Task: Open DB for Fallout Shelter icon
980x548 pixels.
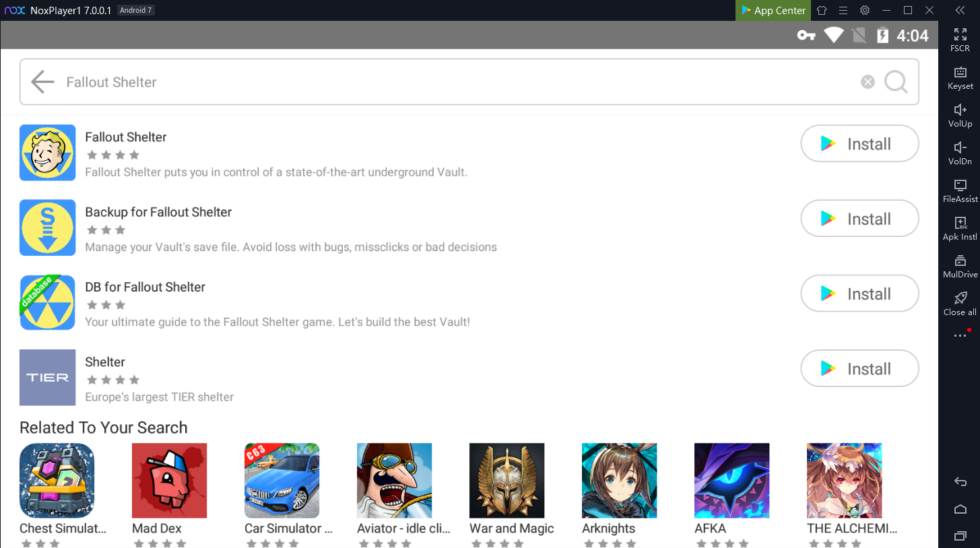Action: pos(47,302)
